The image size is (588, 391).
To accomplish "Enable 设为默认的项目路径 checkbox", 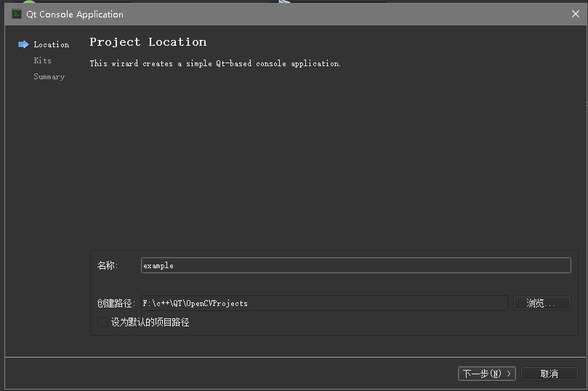I will (102, 322).
